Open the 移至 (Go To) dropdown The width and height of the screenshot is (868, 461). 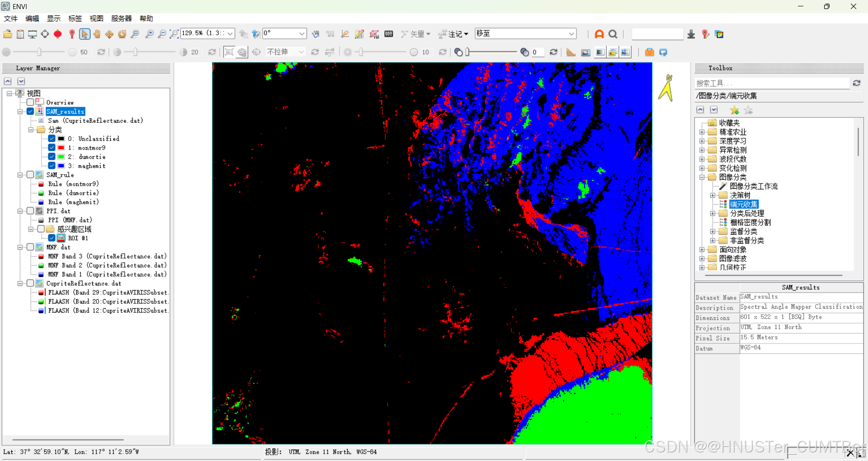(x=571, y=34)
